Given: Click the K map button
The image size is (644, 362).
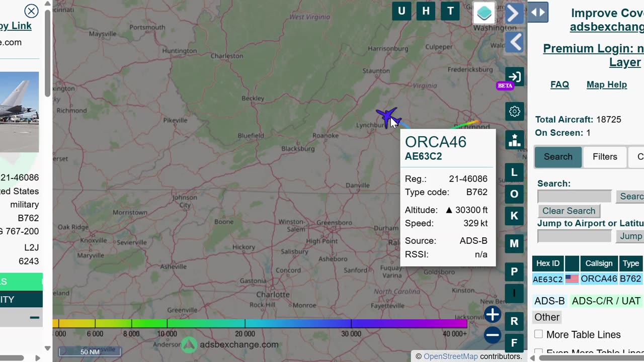Looking at the screenshot, I should click(514, 216).
